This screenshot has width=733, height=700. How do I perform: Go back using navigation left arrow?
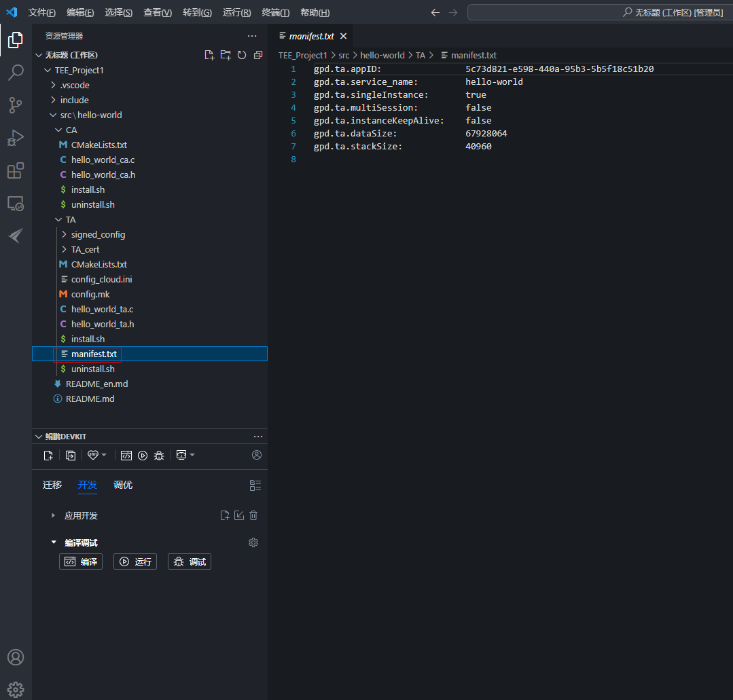pos(435,13)
